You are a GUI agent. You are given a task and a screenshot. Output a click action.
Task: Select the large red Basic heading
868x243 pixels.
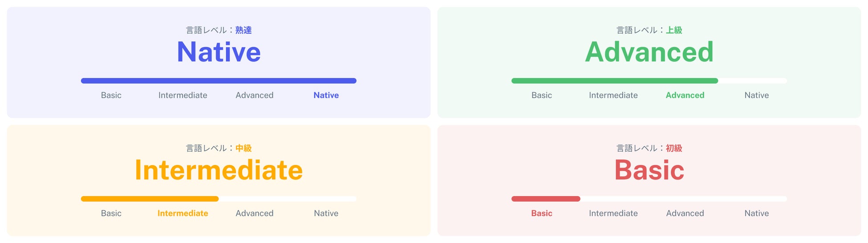[x=649, y=170]
